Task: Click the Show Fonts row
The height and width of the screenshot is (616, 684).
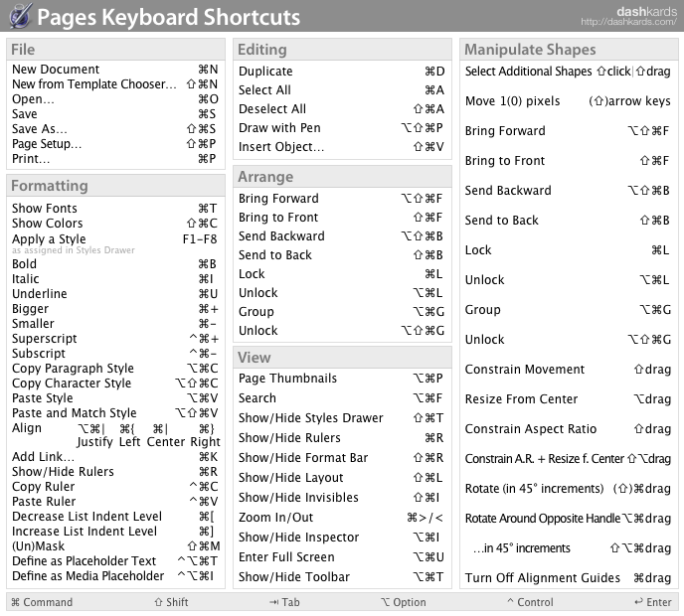Action: (x=115, y=209)
